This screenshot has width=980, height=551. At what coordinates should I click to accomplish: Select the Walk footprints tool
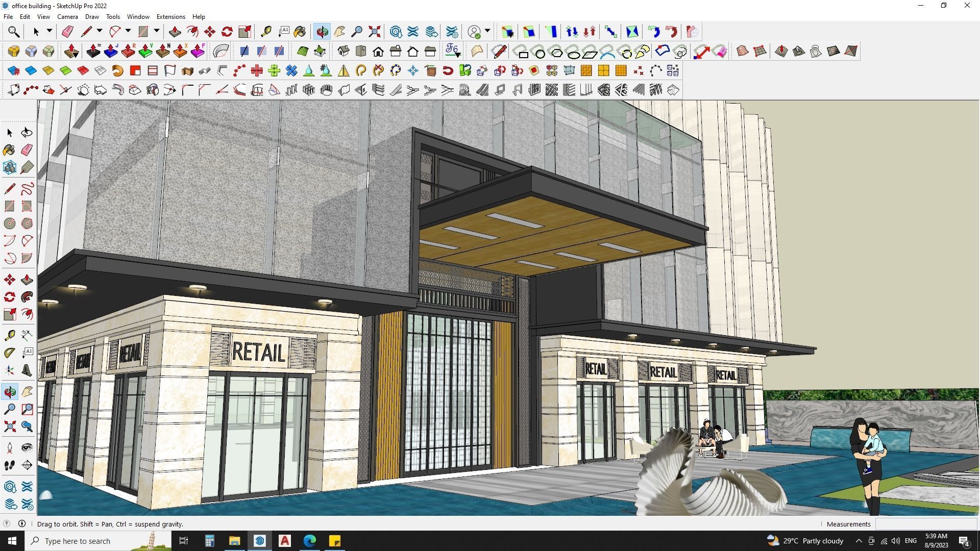coord(10,465)
